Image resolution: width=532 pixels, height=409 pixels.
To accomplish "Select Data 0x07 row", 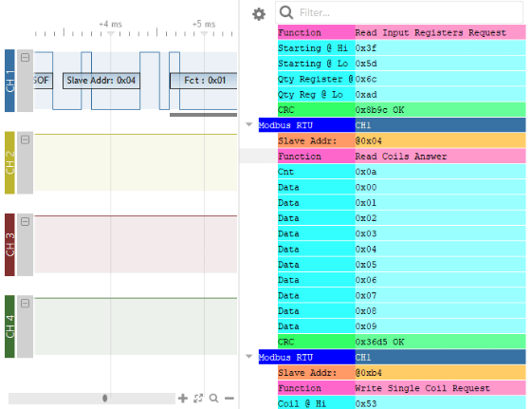I will [x=402, y=295].
